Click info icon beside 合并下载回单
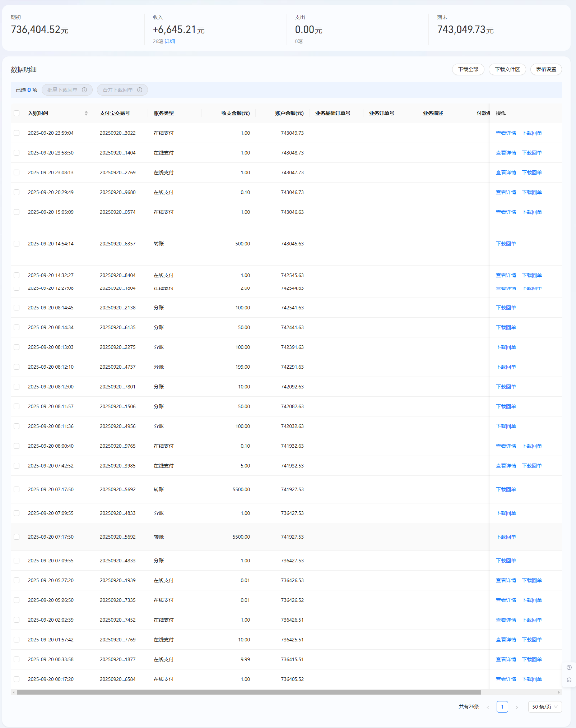The image size is (576, 728). click(x=140, y=90)
